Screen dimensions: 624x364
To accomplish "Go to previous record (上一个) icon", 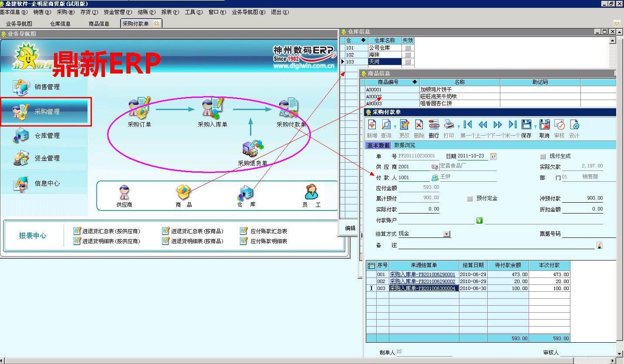I will click(x=482, y=125).
